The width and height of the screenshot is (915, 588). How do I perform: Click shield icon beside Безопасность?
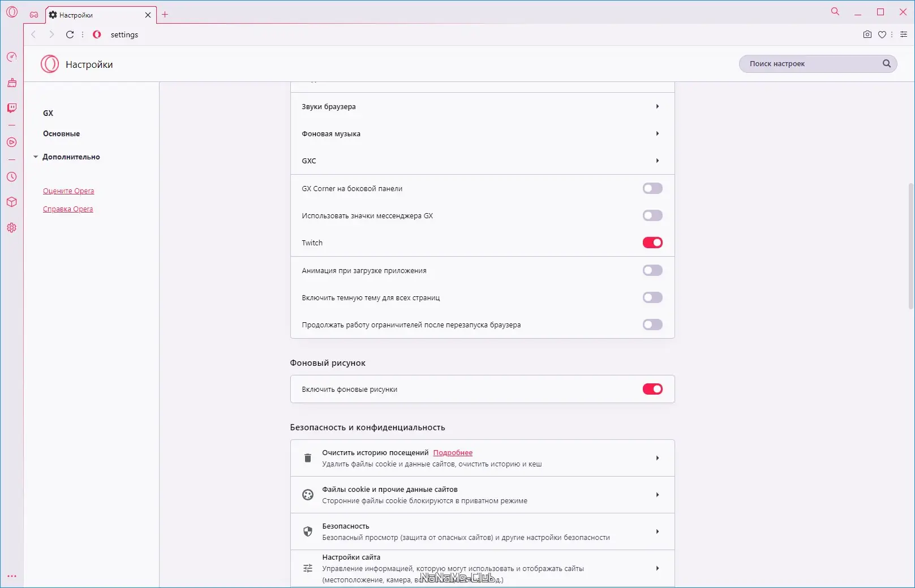308,531
